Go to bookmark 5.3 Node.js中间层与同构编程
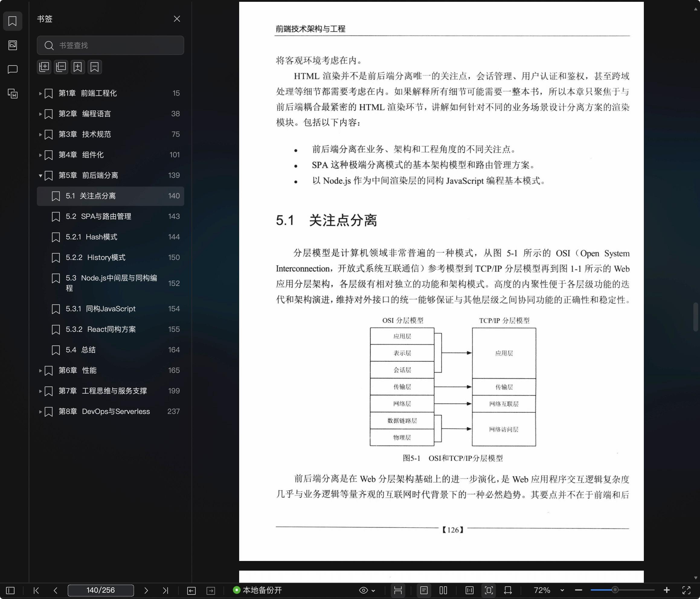The height and width of the screenshot is (599, 700). coord(111,283)
